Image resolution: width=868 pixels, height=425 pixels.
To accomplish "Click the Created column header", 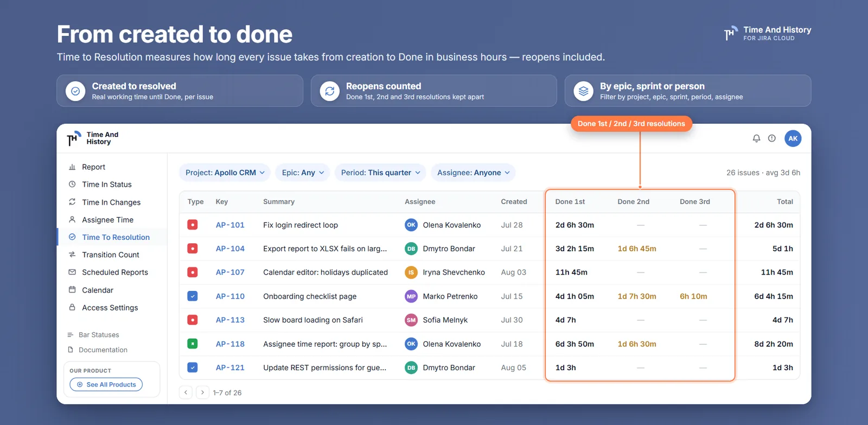I will click(514, 201).
